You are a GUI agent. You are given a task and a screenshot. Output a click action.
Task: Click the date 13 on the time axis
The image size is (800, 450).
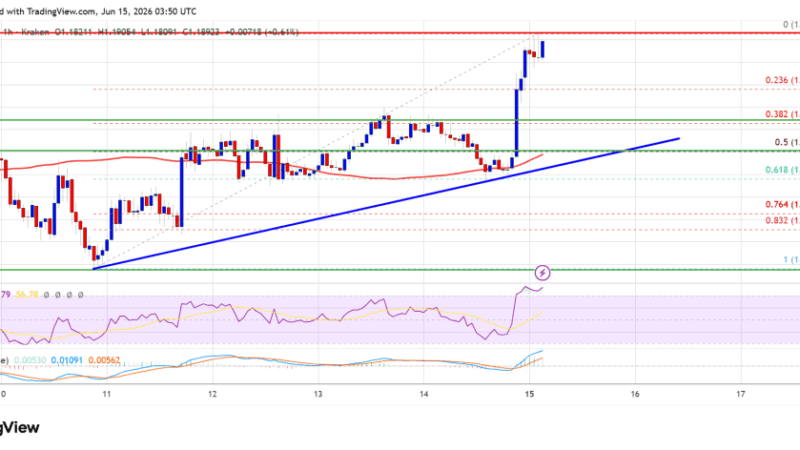318,394
